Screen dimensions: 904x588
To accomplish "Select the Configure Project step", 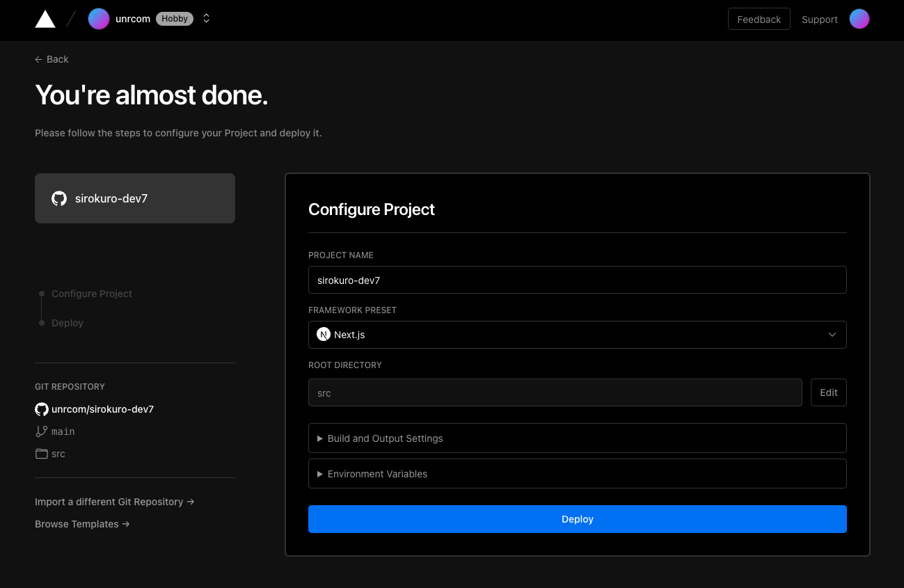I will [92, 294].
